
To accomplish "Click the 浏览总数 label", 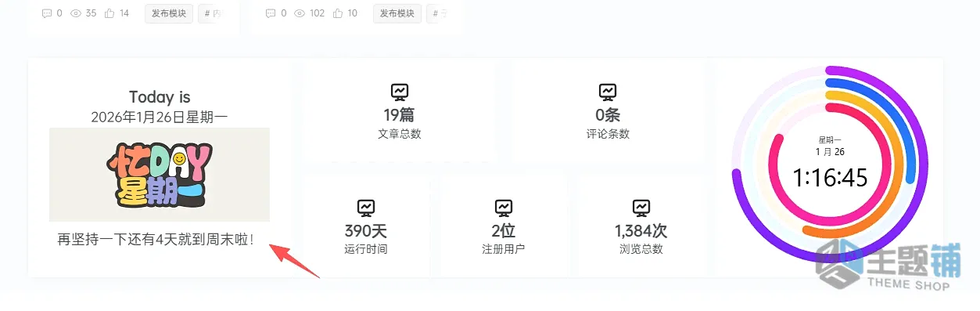I will point(641,250).
